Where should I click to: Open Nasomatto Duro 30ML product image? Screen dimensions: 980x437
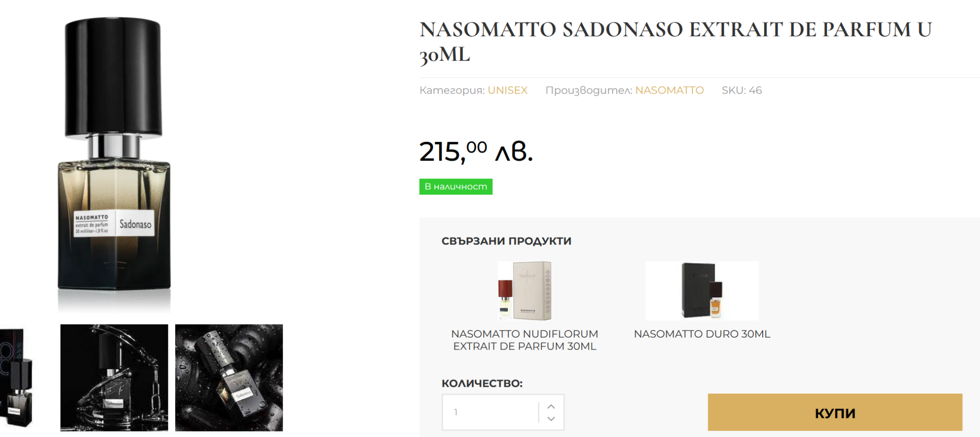702,291
